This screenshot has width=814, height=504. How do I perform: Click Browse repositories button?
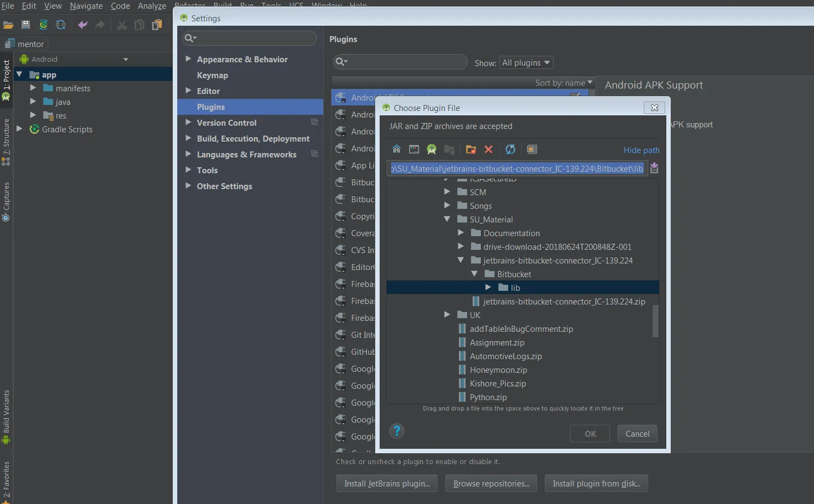tap(491, 484)
